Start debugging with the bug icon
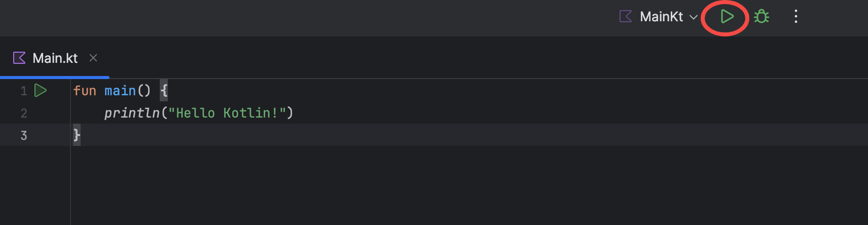Image resolution: width=868 pixels, height=225 pixels. pyautogui.click(x=761, y=17)
